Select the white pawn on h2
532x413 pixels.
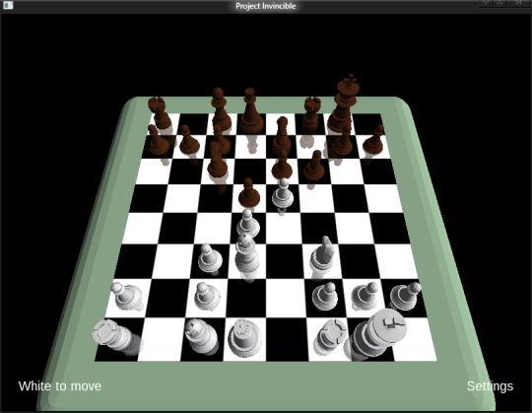(406, 296)
